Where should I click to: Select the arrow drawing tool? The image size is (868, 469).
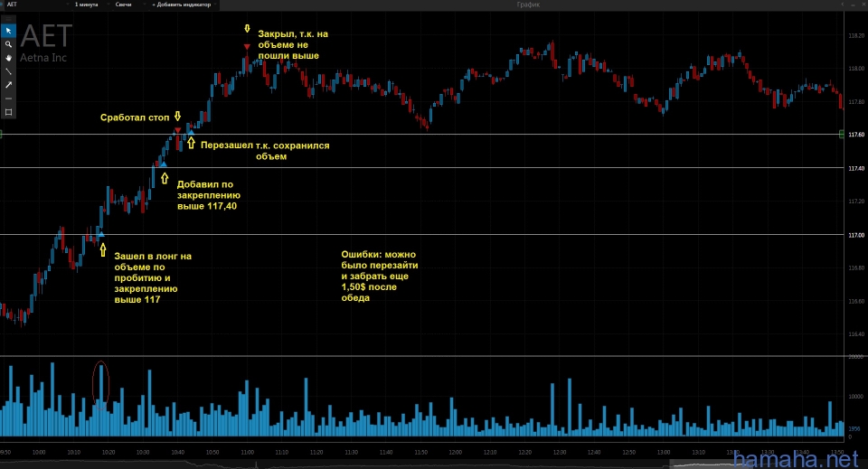coord(8,85)
